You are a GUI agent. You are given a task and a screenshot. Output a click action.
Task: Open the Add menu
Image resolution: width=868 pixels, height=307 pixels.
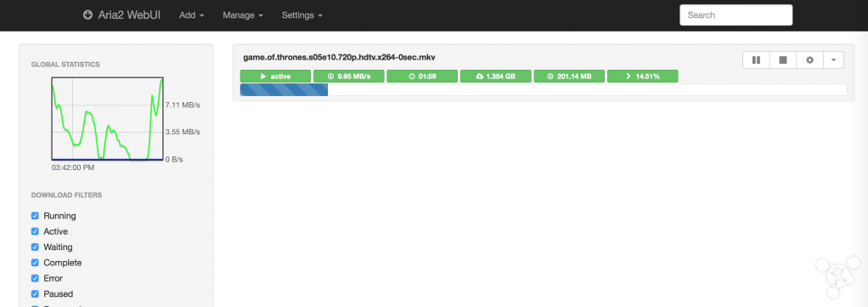pyautogui.click(x=192, y=15)
